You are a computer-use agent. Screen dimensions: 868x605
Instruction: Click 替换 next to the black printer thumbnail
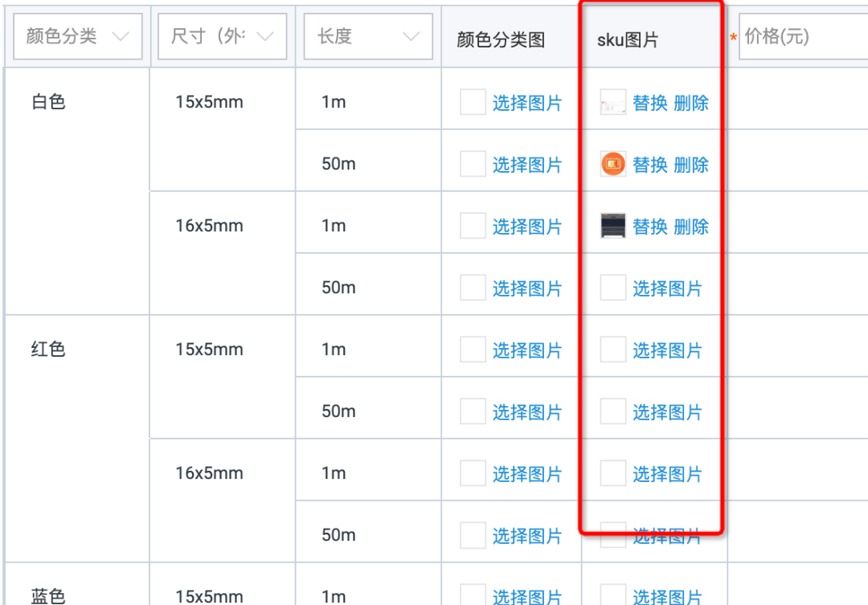click(x=651, y=226)
